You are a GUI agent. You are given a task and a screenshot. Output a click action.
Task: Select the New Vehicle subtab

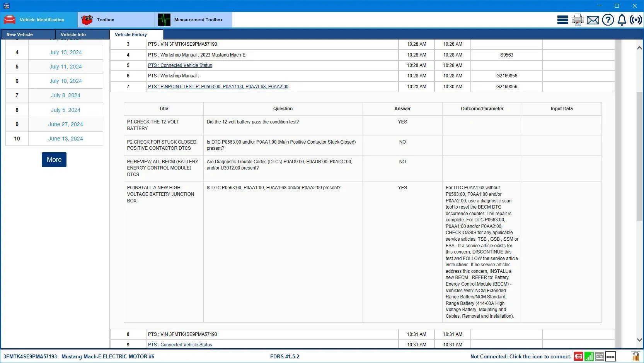(28, 34)
